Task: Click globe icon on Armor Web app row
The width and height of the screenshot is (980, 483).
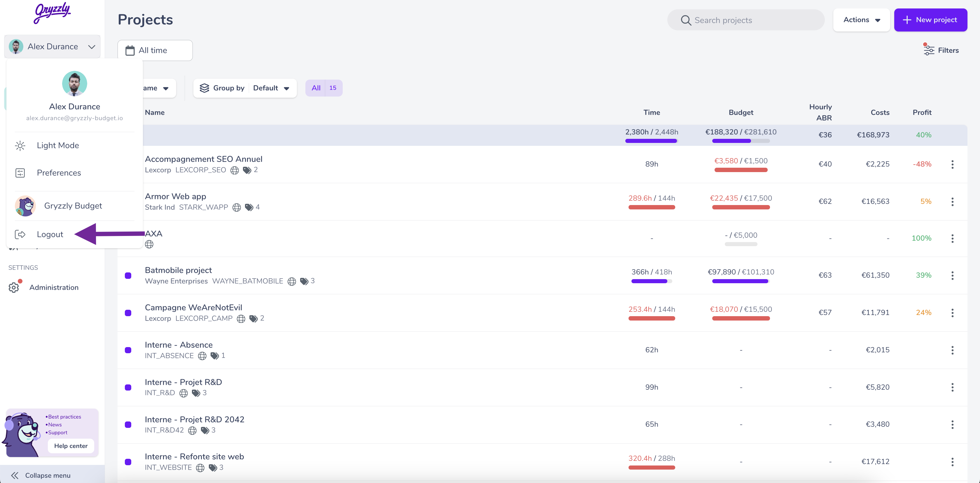Action: point(237,208)
